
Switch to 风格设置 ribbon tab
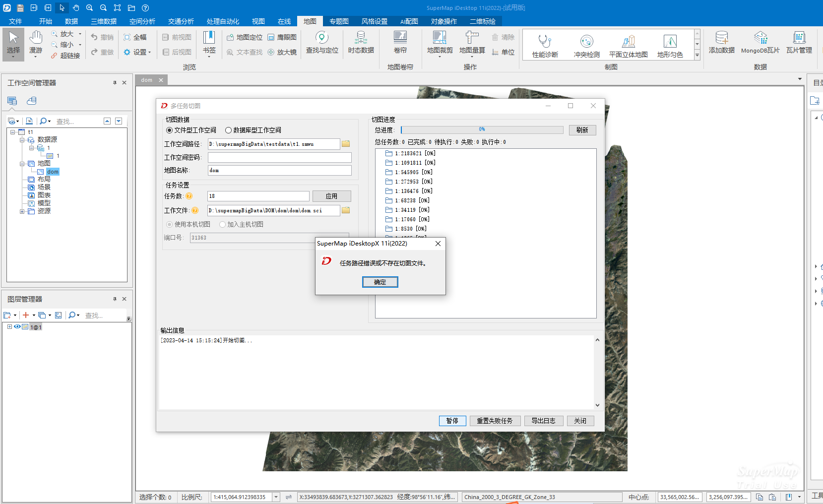click(x=375, y=21)
